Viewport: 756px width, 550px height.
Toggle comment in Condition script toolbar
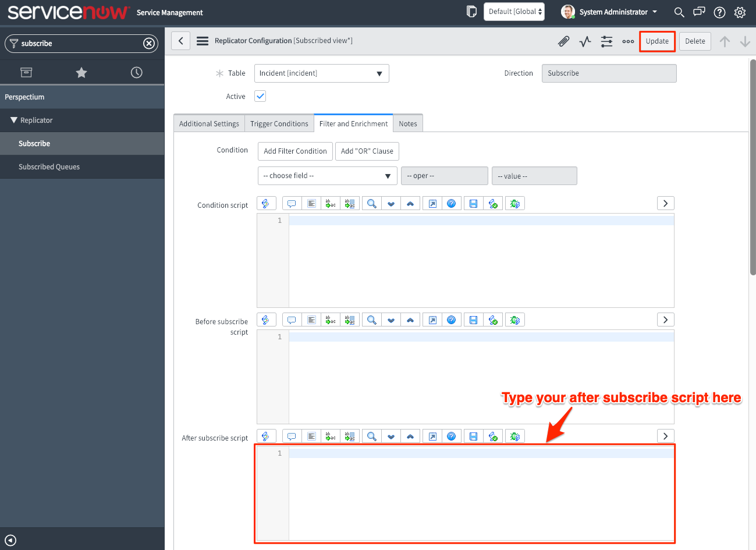tap(292, 203)
